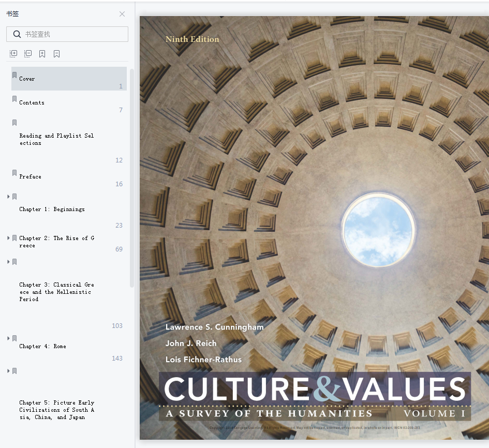The width and height of the screenshot is (489, 448).
Task: Click the book cover page image
Action: 314,228
